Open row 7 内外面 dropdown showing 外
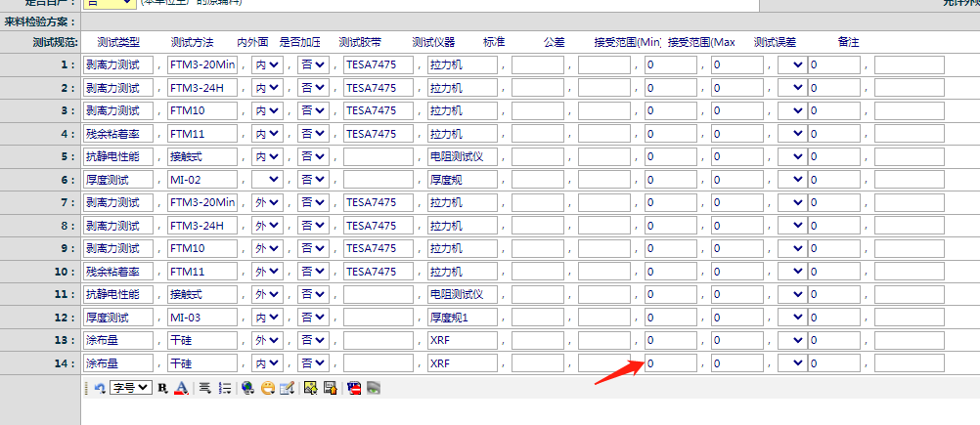The height and width of the screenshot is (425, 980). 268,202
